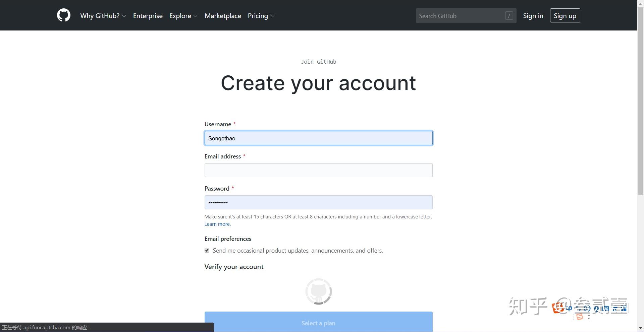The width and height of the screenshot is (644, 332).
Task: Expand the Why GitHub? menu
Action: 103,16
